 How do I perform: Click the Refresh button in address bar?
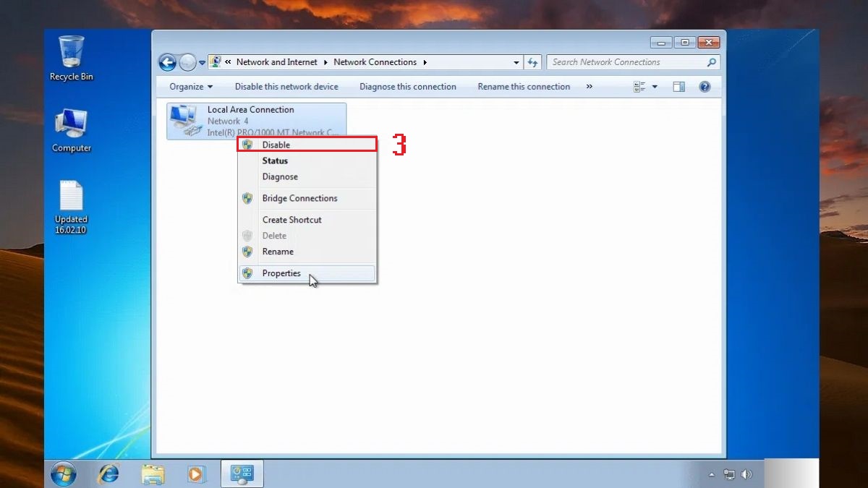532,63
